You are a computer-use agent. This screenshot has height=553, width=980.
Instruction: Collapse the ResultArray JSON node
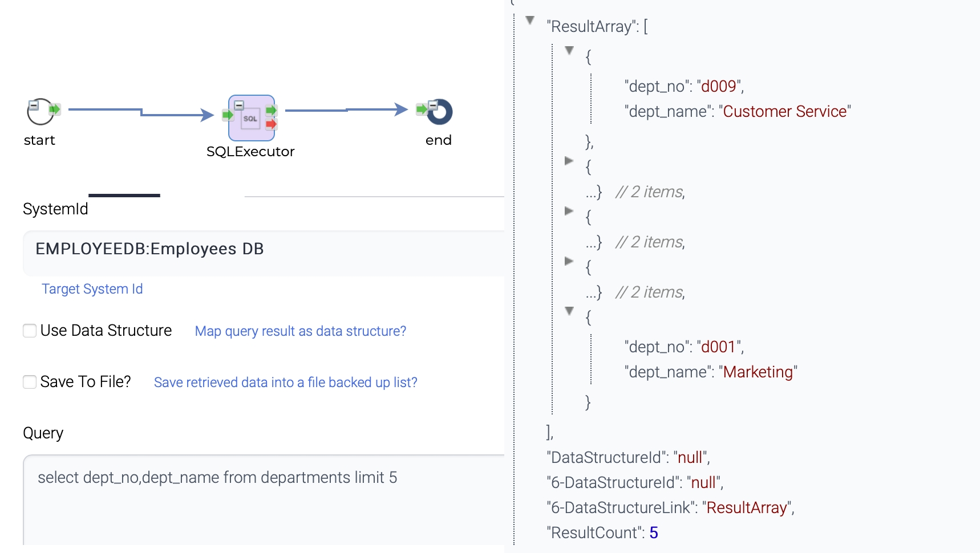(530, 21)
